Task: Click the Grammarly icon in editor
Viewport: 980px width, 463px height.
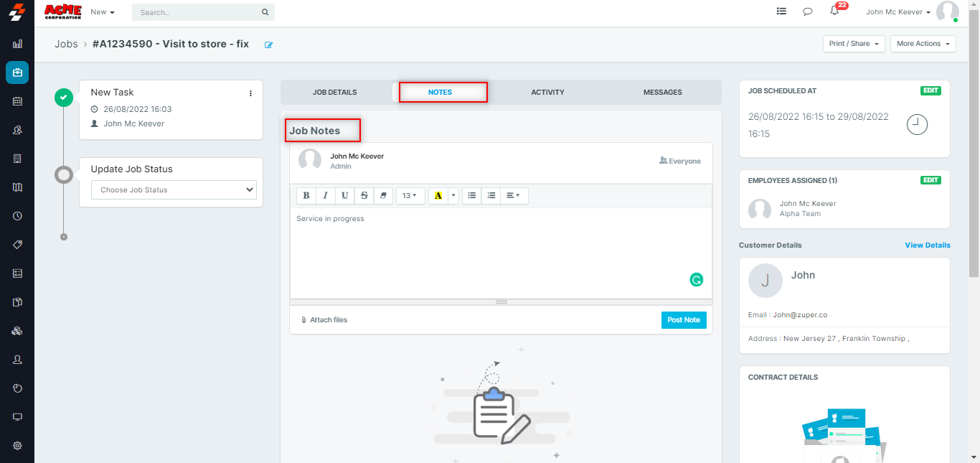Action: [x=696, y=280]
